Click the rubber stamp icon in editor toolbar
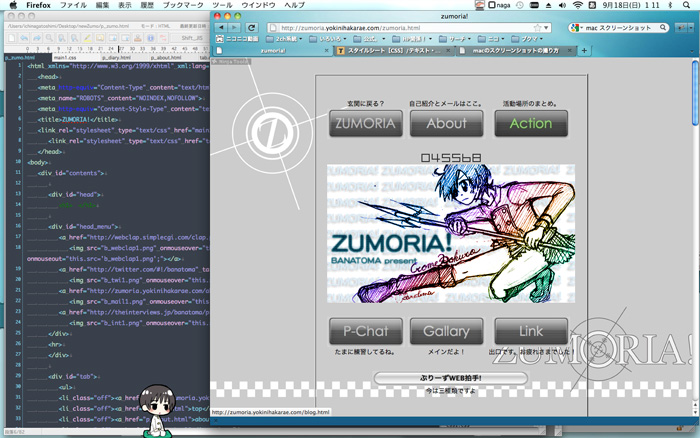Screen dimensions: 700x438 pos(138,38)
